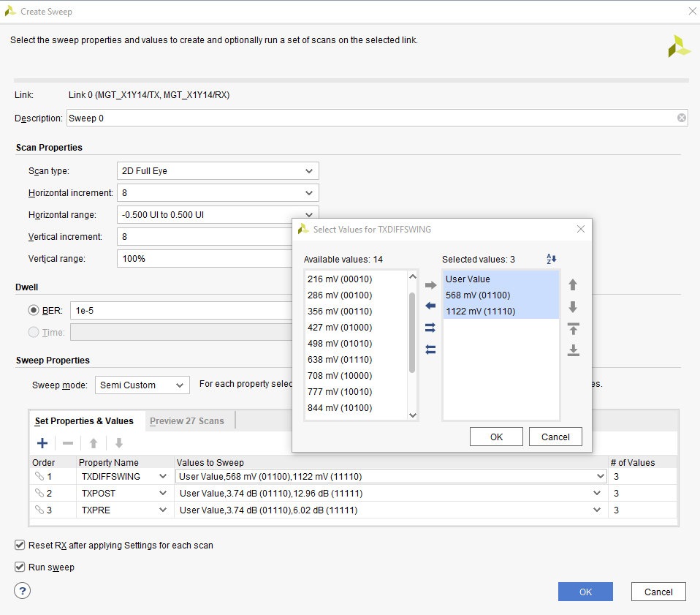The height and width of the screenshot is (615, 700).
Task: Move selected value to bottom of list
Action: (574, 350)
